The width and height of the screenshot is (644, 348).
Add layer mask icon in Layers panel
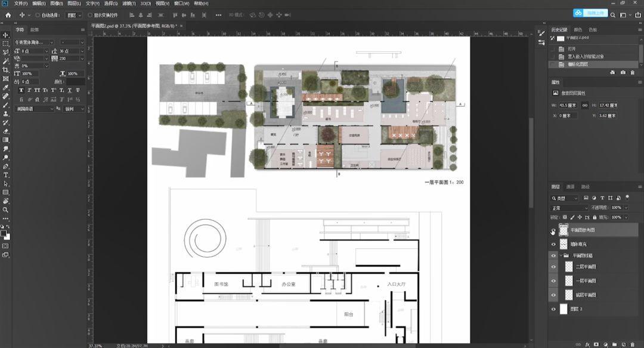coord(596,344)
